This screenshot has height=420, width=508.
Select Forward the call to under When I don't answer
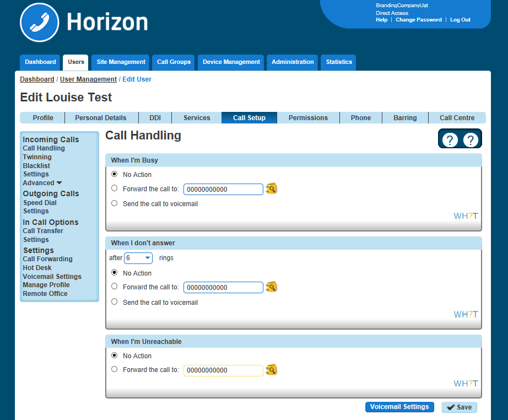[x=115, y=286]
